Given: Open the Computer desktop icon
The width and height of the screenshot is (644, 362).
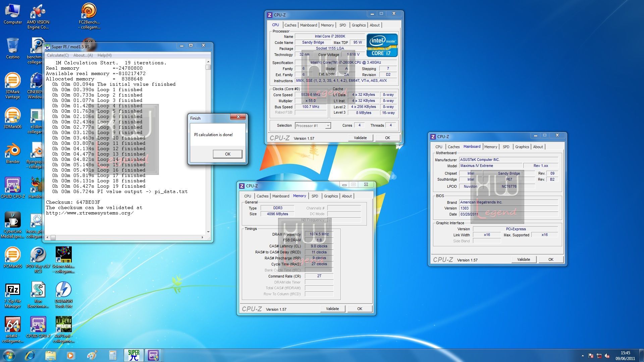Looking at the screenshot, I should tap(13, 14).
